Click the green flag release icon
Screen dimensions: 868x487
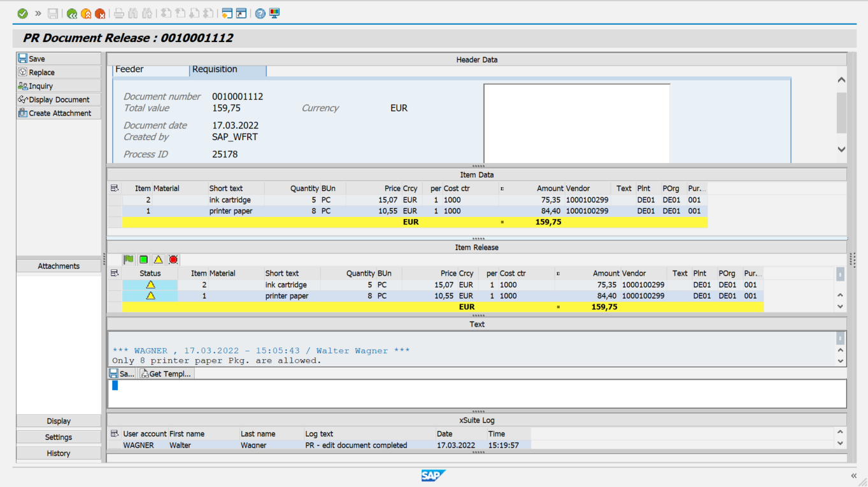pos(129,260)
